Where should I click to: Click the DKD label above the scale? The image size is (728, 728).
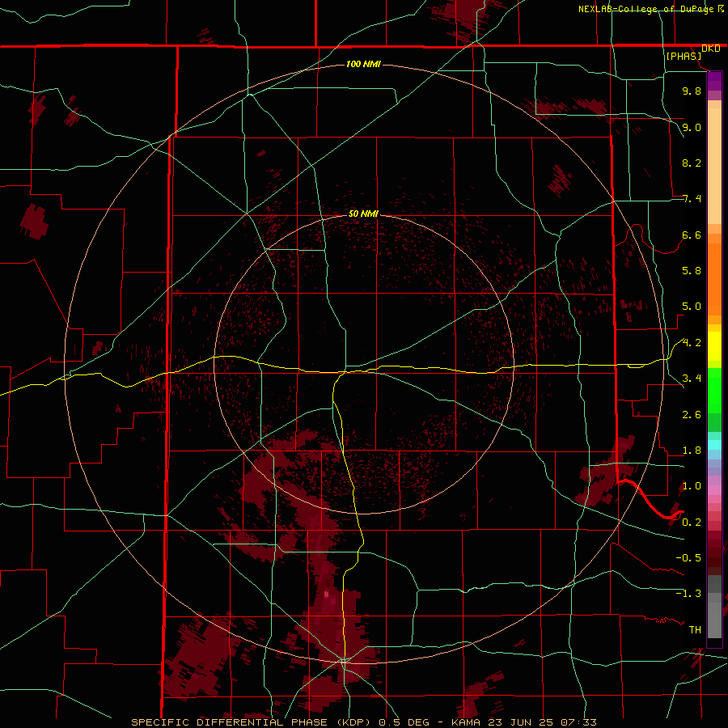tap(710, 49)
